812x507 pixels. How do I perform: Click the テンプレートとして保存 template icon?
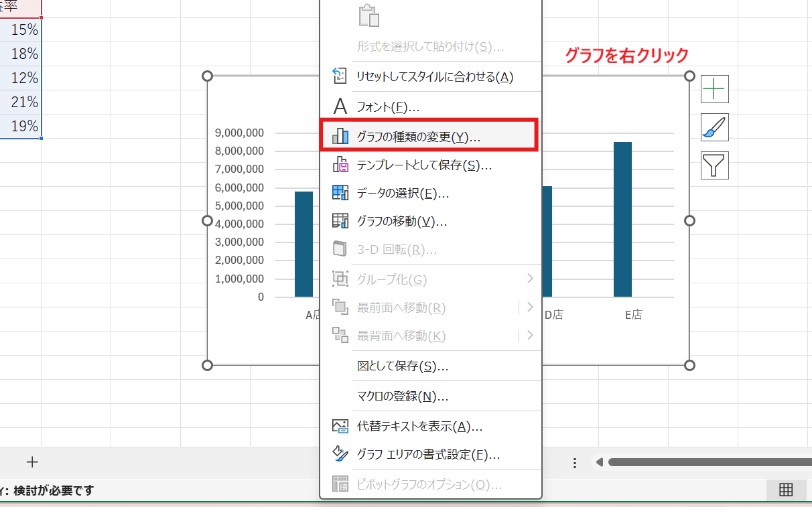[342, 165]
